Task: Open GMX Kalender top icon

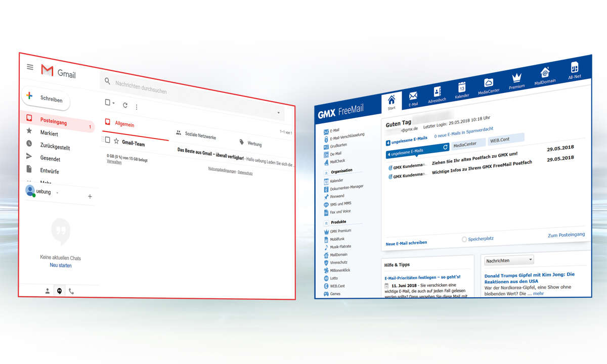Action: pos(462,89)
